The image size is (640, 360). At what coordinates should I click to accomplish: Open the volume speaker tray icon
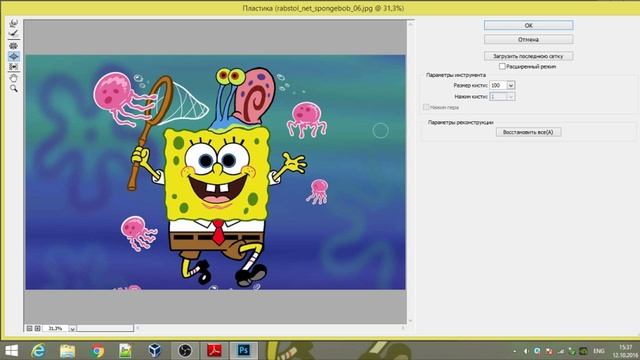pos(526,351)
